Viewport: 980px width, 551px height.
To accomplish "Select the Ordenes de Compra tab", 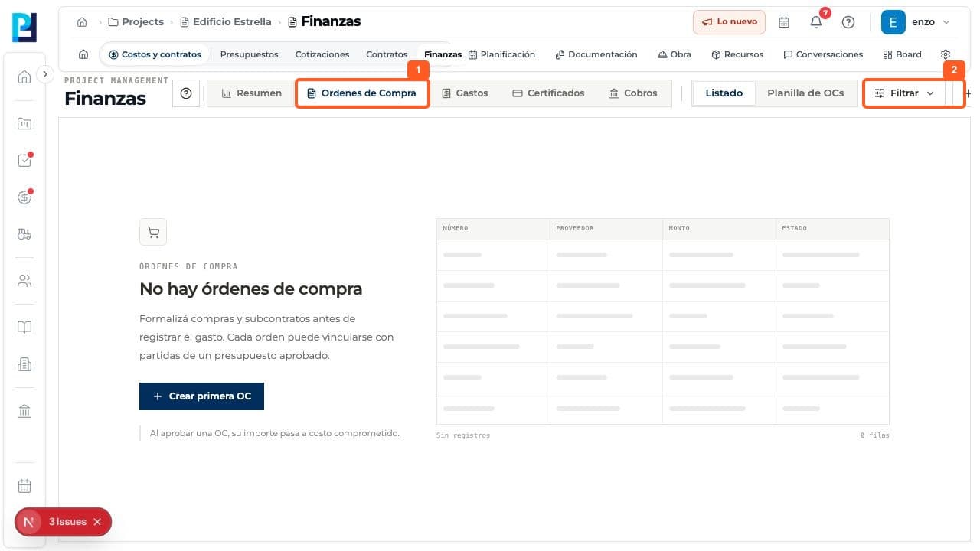I will click(361, 93).
